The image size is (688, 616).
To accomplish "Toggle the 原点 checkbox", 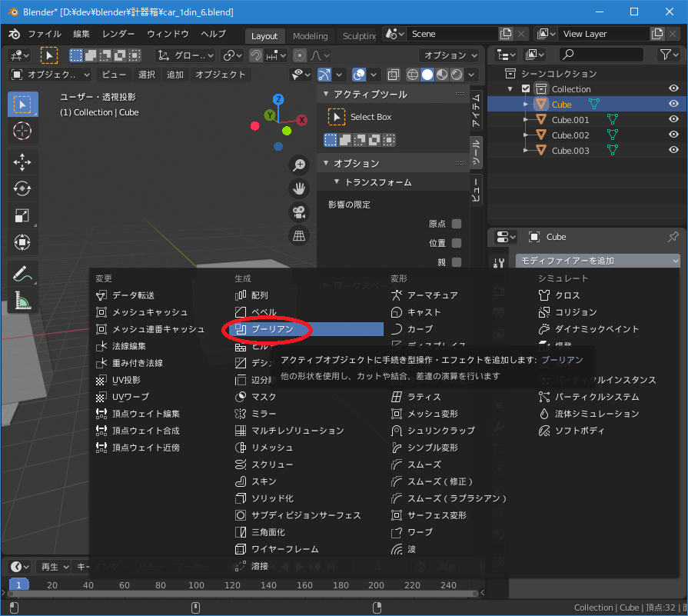I will tap(457, 224).
